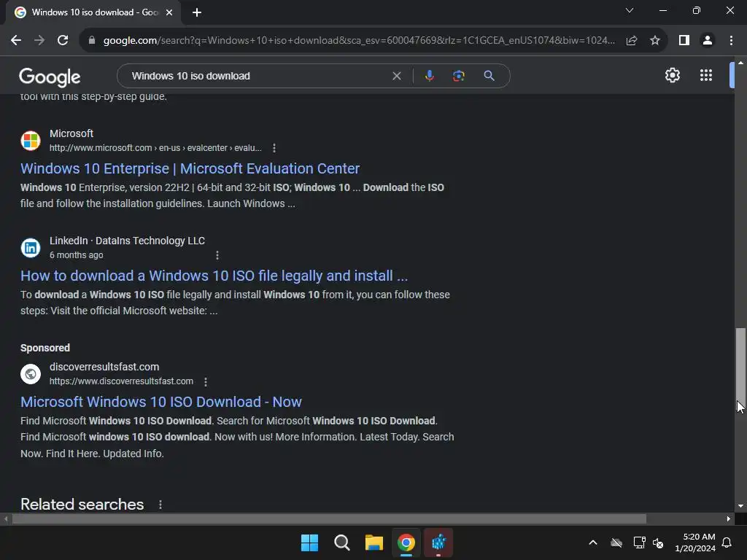
Task: Show hidden system tray icons
Action: 593,542
